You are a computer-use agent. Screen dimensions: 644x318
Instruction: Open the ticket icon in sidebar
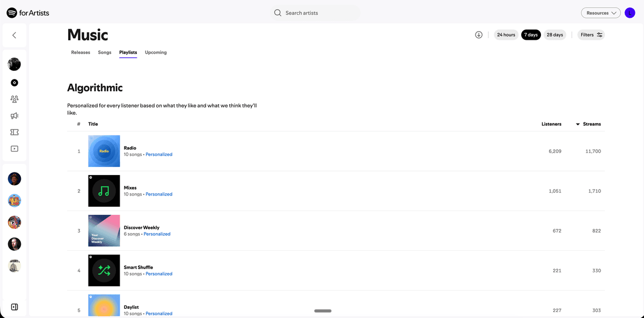tap(14, 132)
